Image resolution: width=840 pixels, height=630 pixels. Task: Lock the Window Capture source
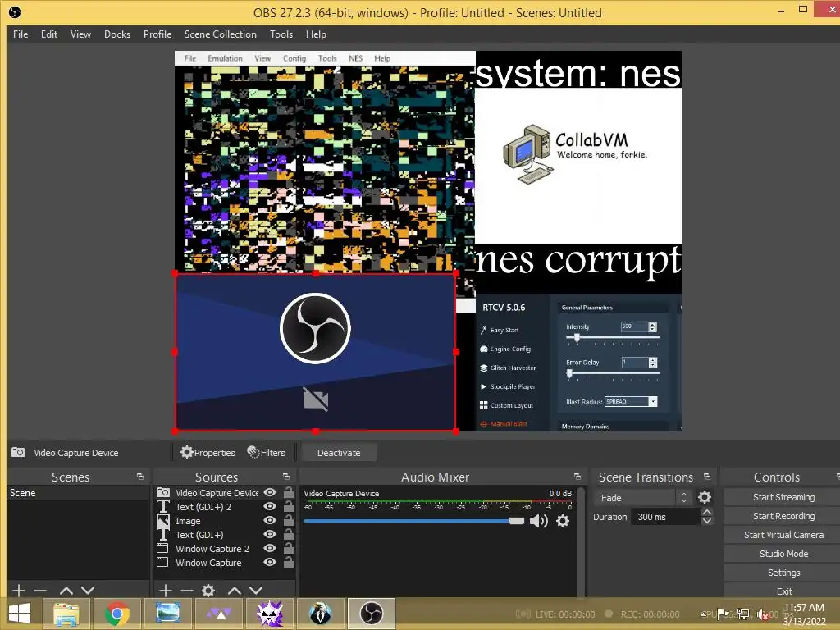point(288,562)
